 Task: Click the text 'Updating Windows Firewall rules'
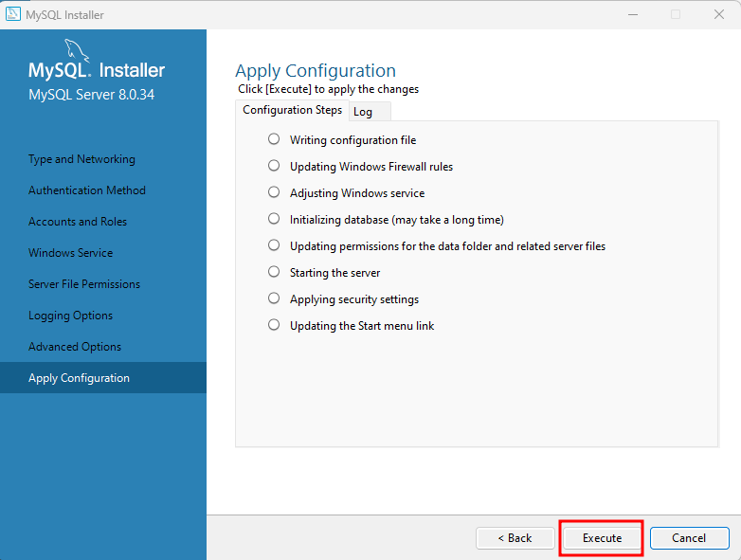[371, 167]
